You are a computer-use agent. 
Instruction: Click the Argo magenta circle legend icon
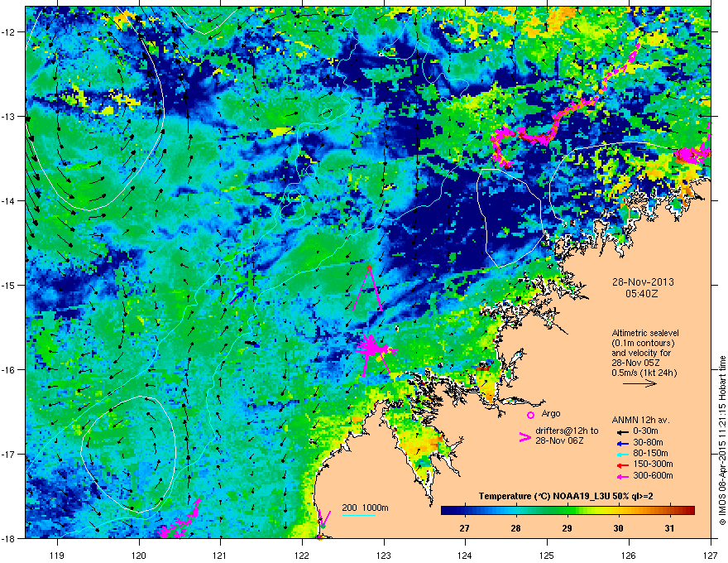pos(530,415)
